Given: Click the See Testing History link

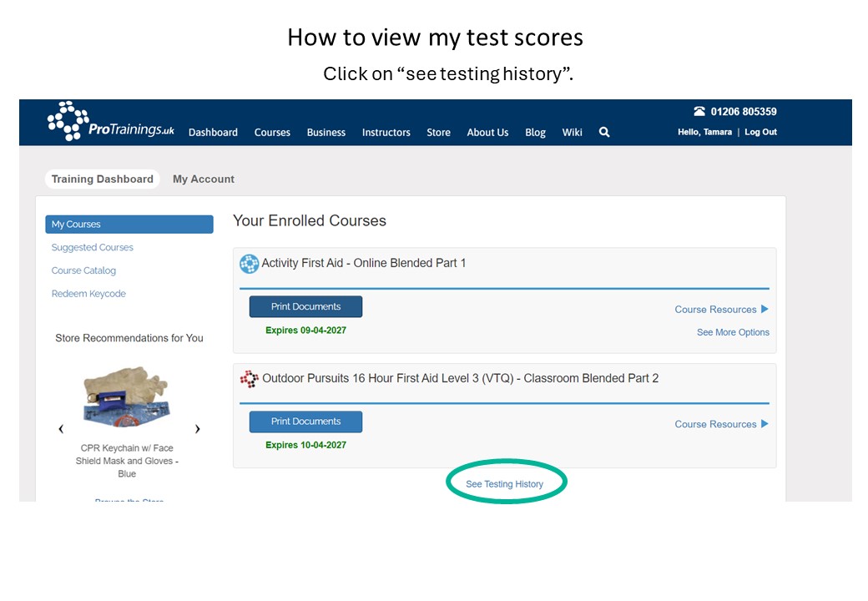Looking at the screenshot, I should click(x=504, y=484).
